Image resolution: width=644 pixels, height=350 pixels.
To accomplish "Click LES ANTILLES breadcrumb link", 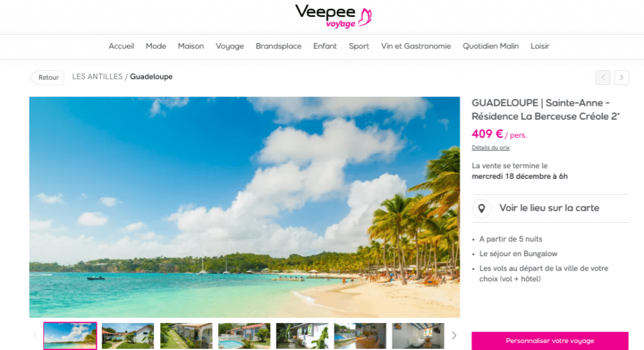I will (97, 77).
